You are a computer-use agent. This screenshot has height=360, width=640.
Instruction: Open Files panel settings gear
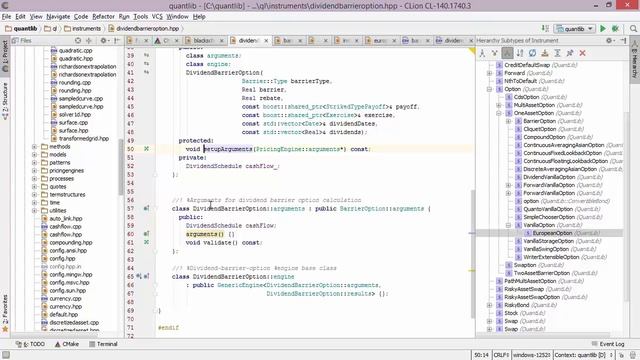click(104, 40)
